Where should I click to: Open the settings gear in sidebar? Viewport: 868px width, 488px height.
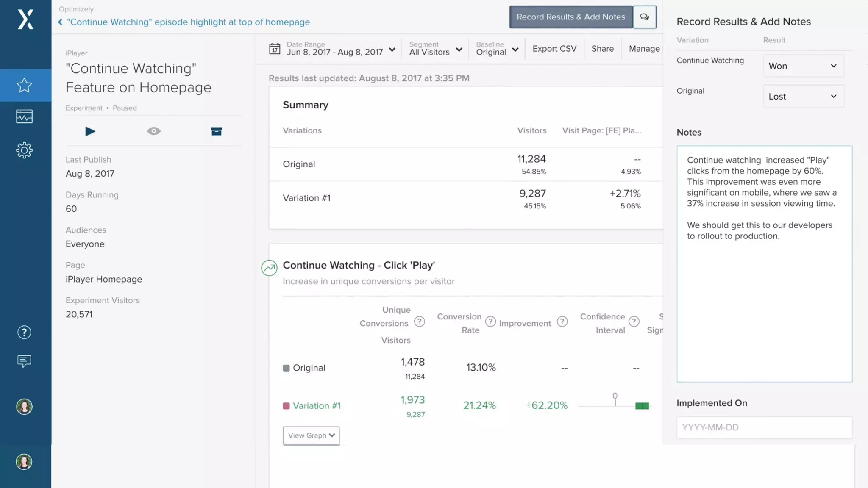pos(24,150)
